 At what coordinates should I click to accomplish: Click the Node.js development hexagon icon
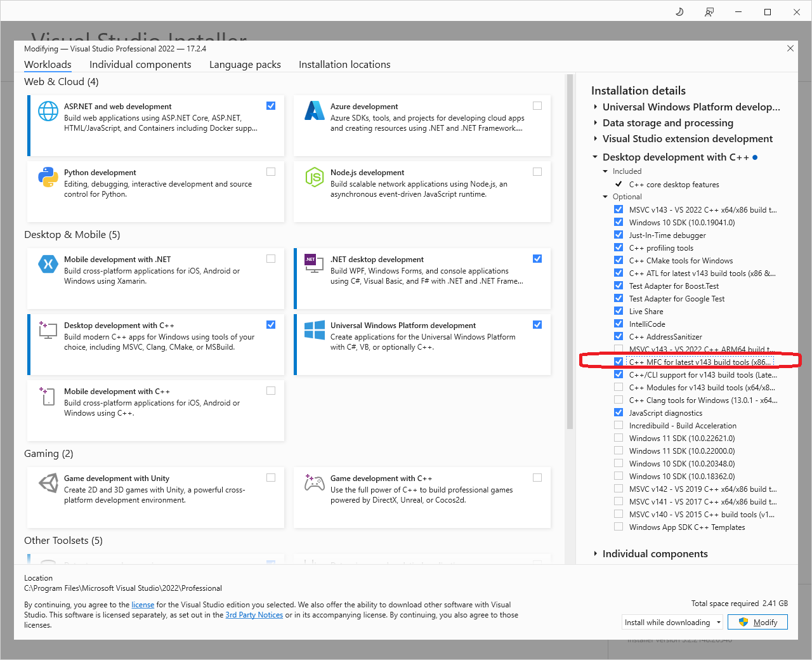tap(315, 177)
